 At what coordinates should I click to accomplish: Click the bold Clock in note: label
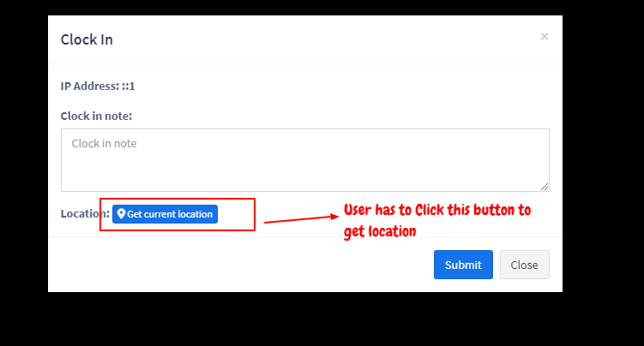point(97,116)
